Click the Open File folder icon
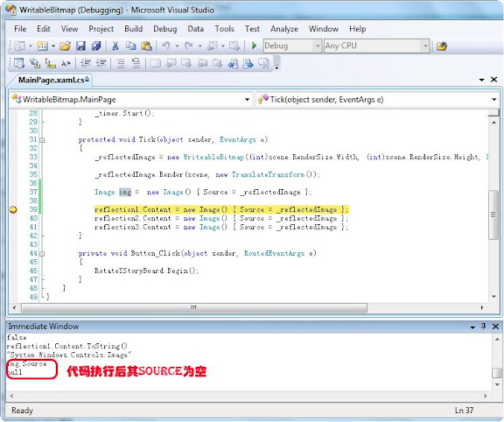Viewport: 504px width, 422px height. pyautogui.click(x=65, y=46)
